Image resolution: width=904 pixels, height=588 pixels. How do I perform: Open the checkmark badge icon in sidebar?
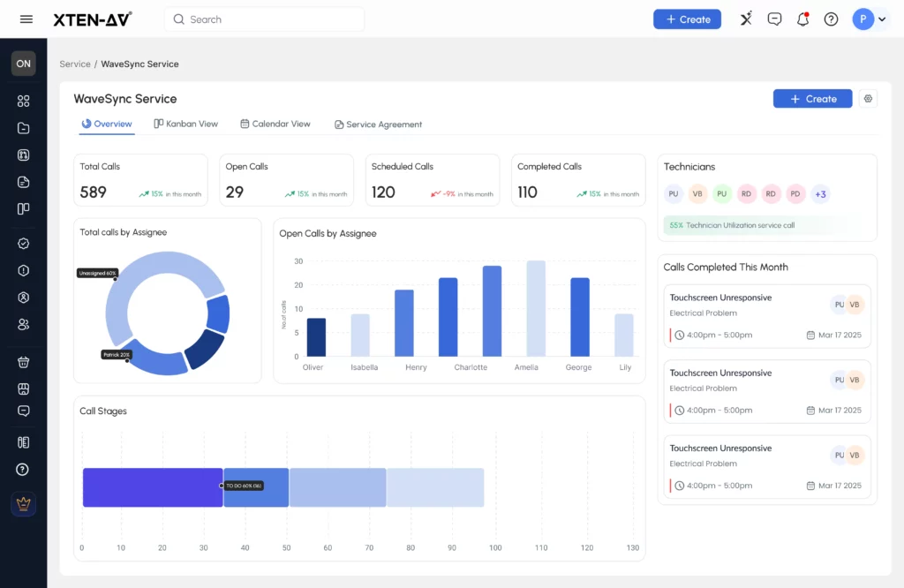23,244
